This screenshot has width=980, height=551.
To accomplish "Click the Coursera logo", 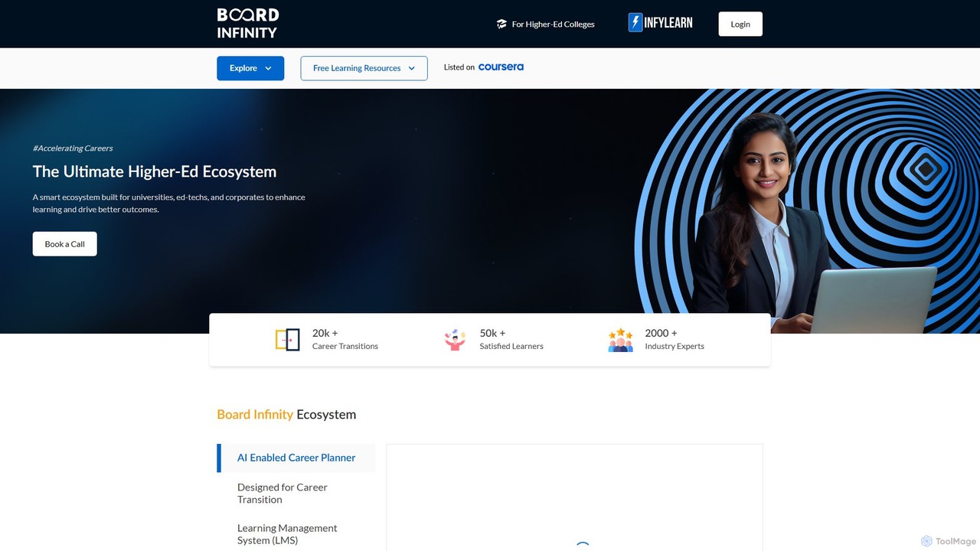I will pyautogui.click(x=501, y=67).
